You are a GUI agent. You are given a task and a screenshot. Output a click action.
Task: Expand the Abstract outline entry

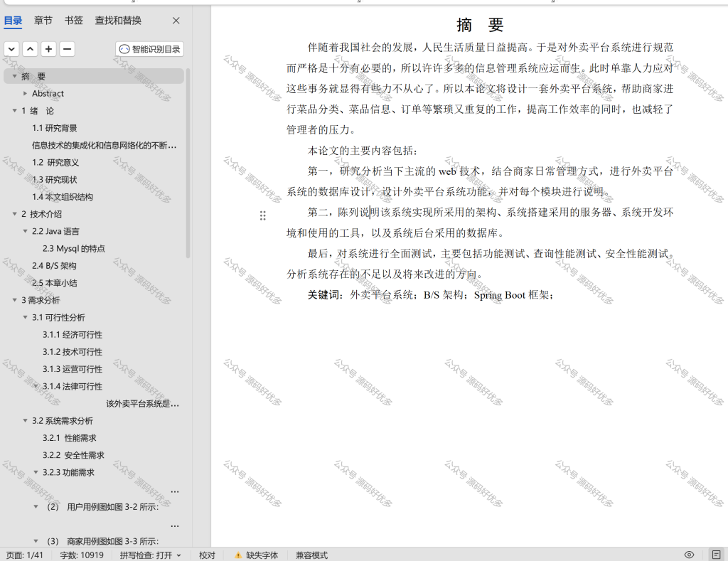pos(25,93)
